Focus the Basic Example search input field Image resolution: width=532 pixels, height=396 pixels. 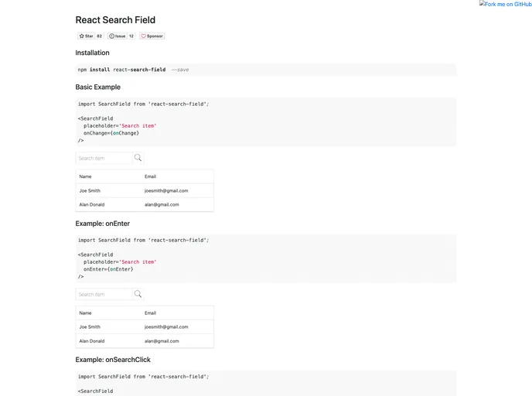tap(104, 158)
